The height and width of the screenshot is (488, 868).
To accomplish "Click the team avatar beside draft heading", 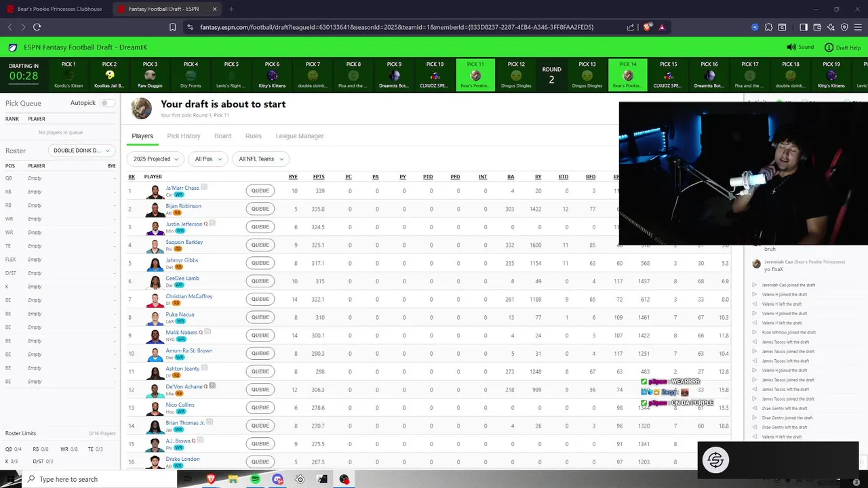I will click(141, 108).
